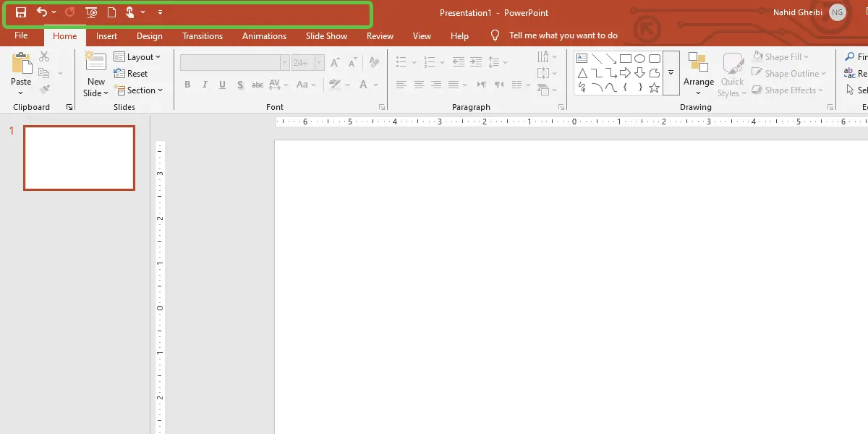868x434 pixels.
Task: Open the Layout dropdown
Action: point(137,56)
